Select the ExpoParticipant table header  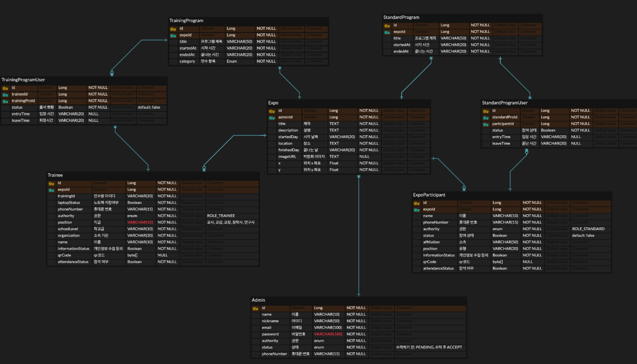click(429, 195)
